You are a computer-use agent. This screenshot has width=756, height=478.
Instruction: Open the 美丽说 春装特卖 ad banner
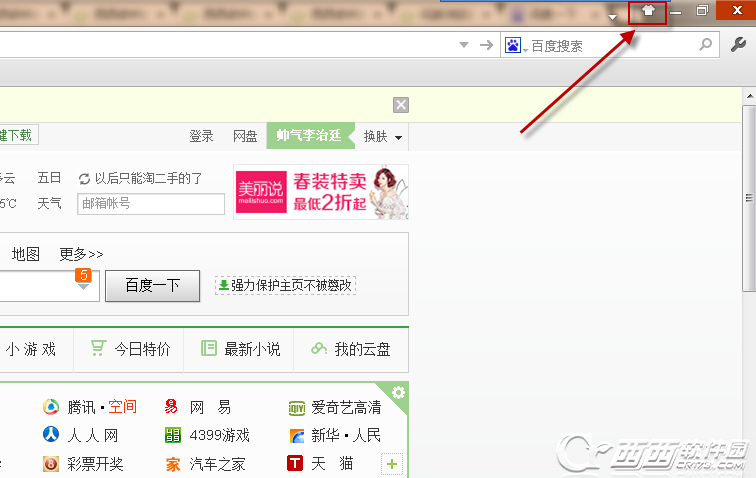pyautogui.click(x=321, y=192)
